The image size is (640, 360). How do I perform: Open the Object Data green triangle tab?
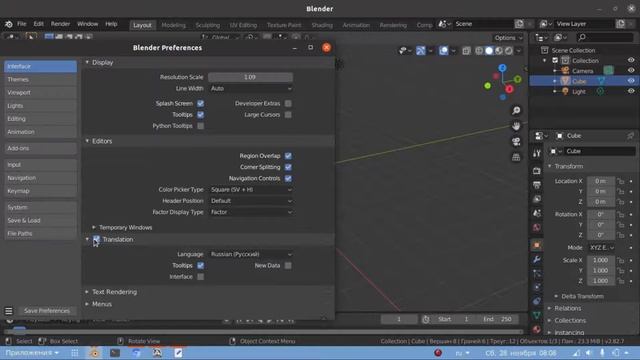click(x=537, y=315)
